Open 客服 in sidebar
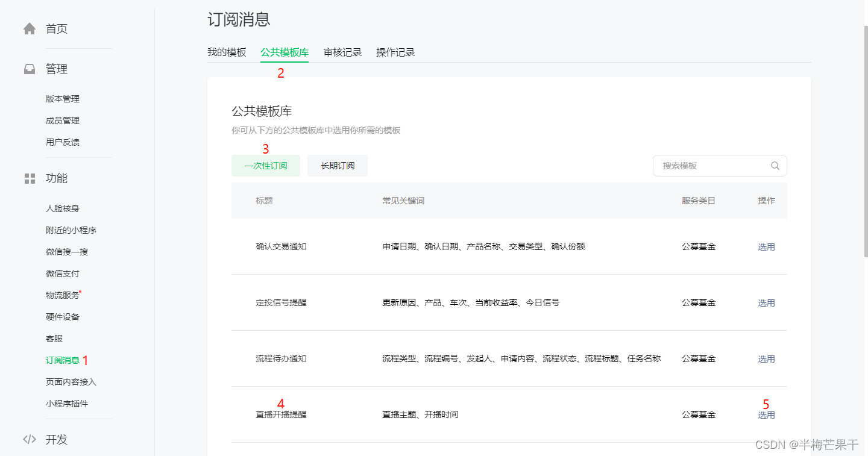868x456 pixels. [x=54, y=339]
